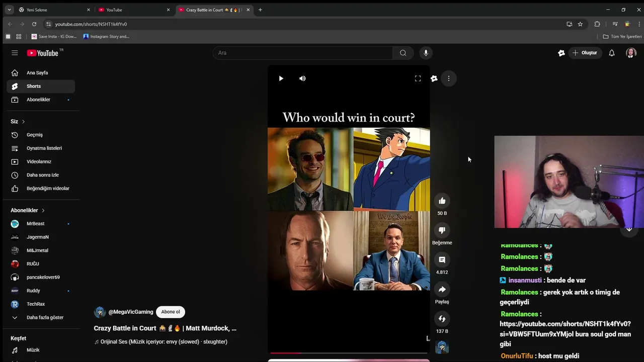Select Shorts in the sidebar
Viewport: 644px width, 362px height.
coord(41,86)
